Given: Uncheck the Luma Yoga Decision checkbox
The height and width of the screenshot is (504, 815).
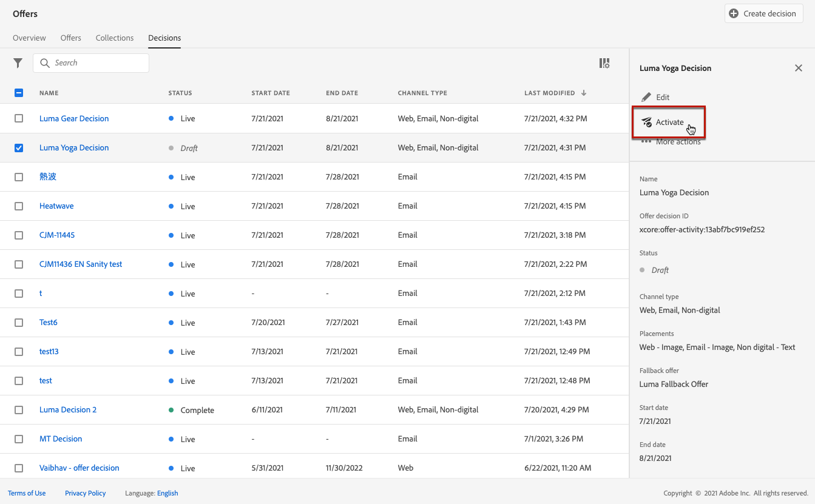Looking at the screenshot, I should point(19,148).
